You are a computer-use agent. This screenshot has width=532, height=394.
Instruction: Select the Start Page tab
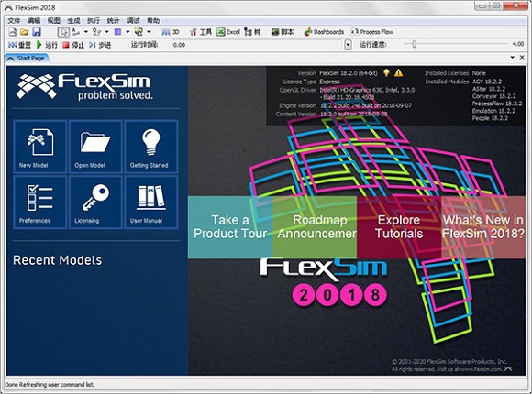tap(28, 58)
